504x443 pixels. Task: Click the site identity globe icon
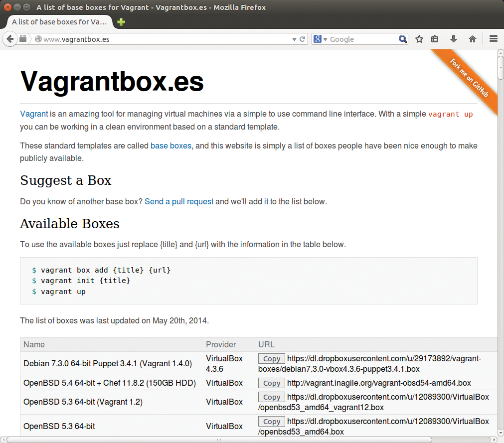tap(37, 39)
